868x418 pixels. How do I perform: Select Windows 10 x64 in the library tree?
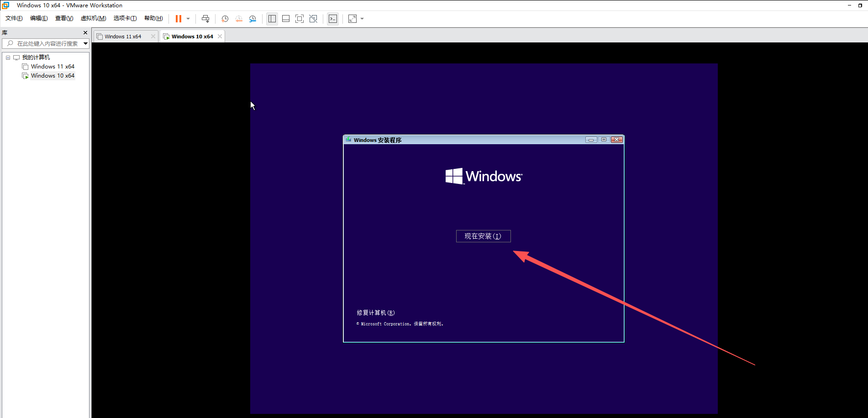(53, 76)
